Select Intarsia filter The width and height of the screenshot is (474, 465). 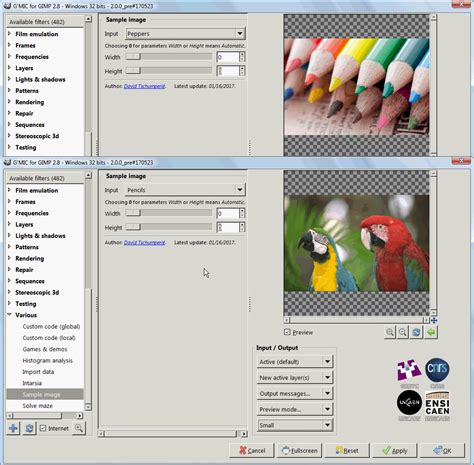click(32, 383)
